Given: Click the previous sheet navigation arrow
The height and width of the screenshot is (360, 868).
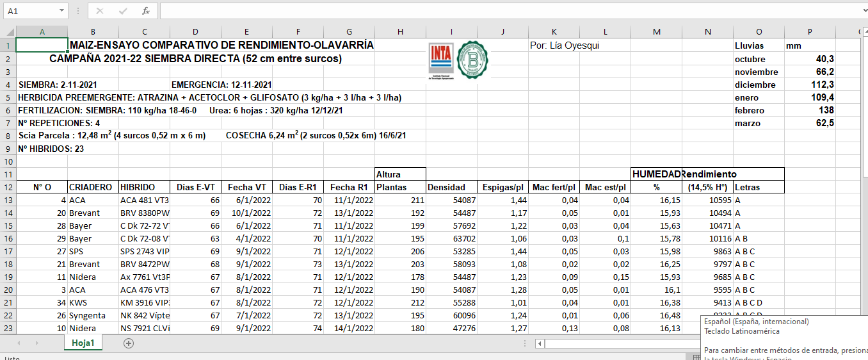Looking at the screenshot, I should point(19,343).
